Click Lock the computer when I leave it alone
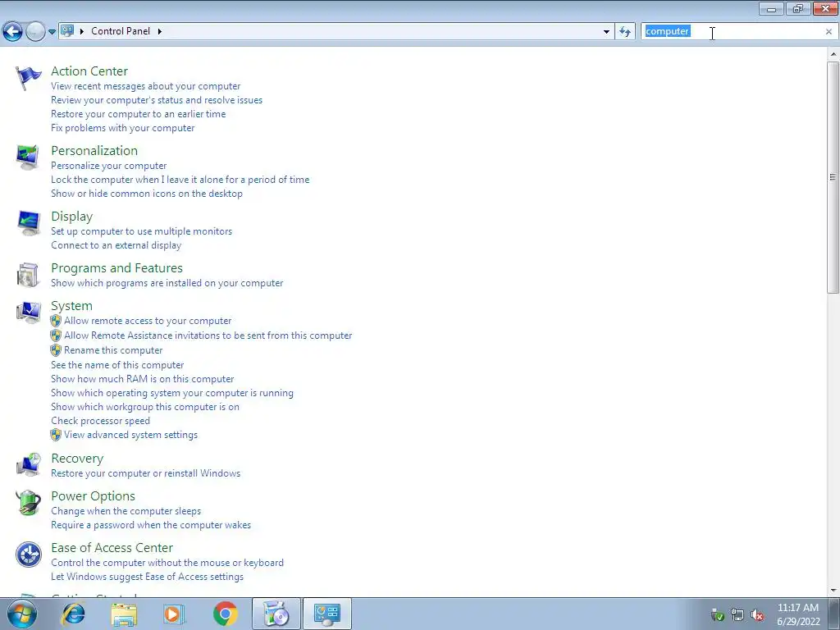The width and height of the screenshot is (840, 630). (180, 180)
